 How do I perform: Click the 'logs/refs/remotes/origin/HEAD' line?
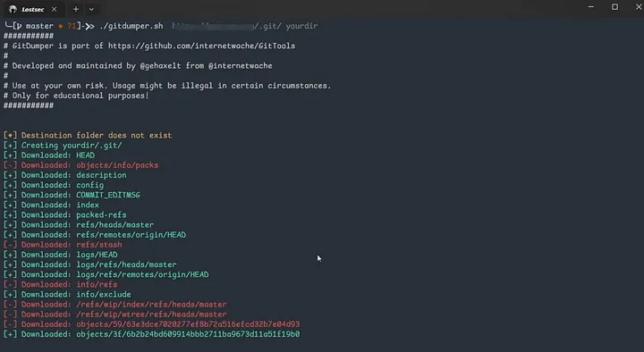tap(106, 274)
